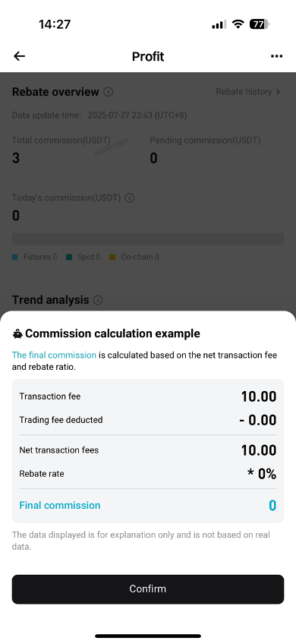
Task: Click the Confirm button
Action: [148, 589]
